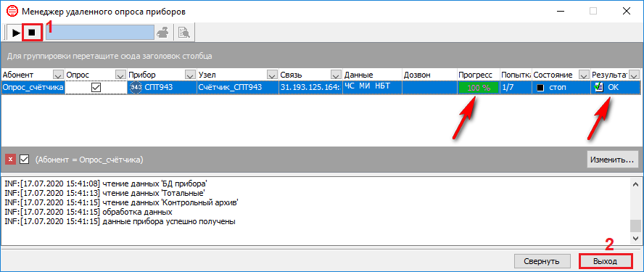Click the subscriber settings toolbar icon
Screen dimensions: 644x272
pyautogui.click(x=163, y=32)
